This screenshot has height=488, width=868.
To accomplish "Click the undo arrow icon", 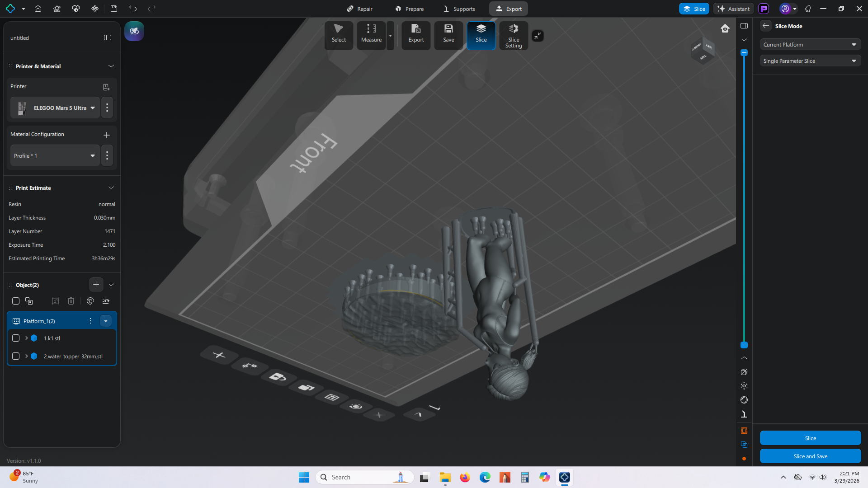I will click(132, 9).
